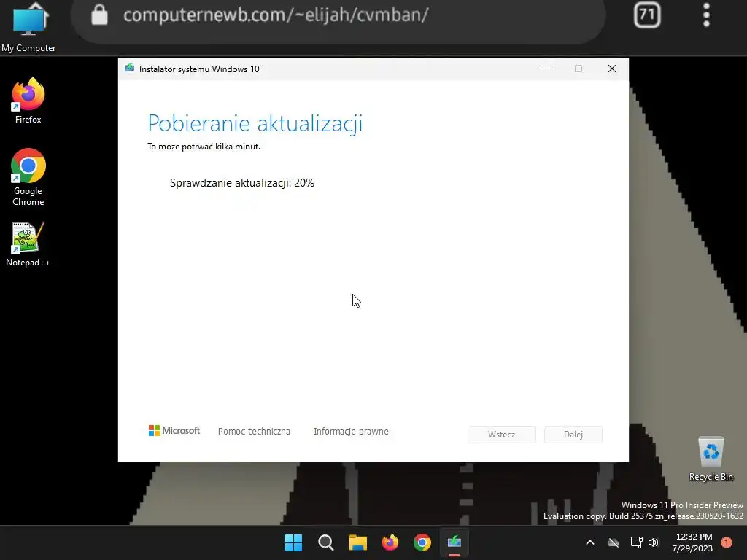Screen dimensions: 747x560
Task: Open taskbar Search
Action: (x=326, y=542)
